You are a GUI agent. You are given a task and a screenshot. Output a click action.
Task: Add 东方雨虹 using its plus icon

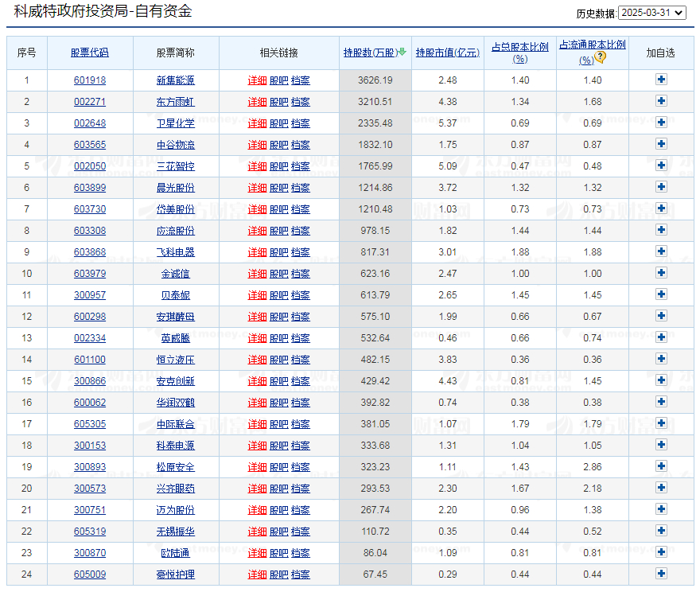tap(661, 102)
